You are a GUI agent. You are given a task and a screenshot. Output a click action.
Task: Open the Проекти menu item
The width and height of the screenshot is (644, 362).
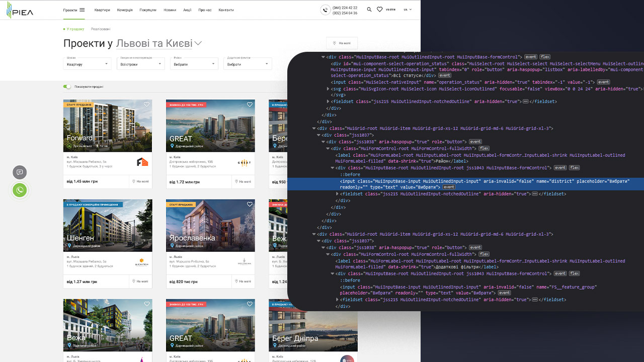pos(70,10)
